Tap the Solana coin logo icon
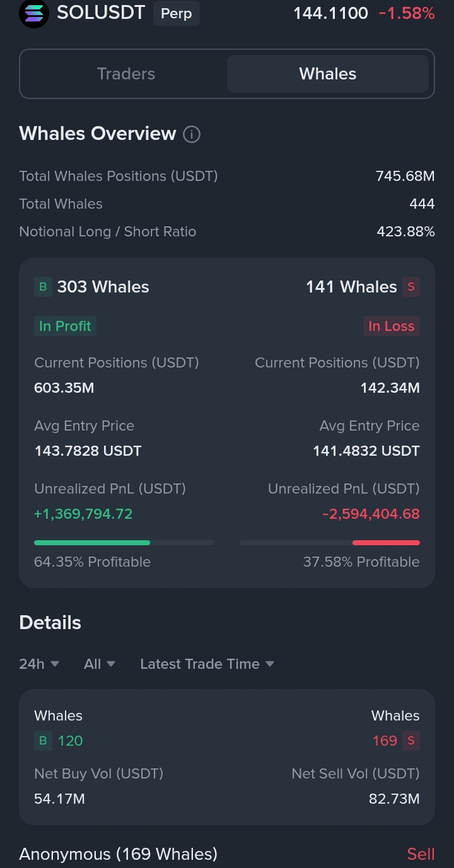This screenshot has height=868, width=454. [34, 13]
